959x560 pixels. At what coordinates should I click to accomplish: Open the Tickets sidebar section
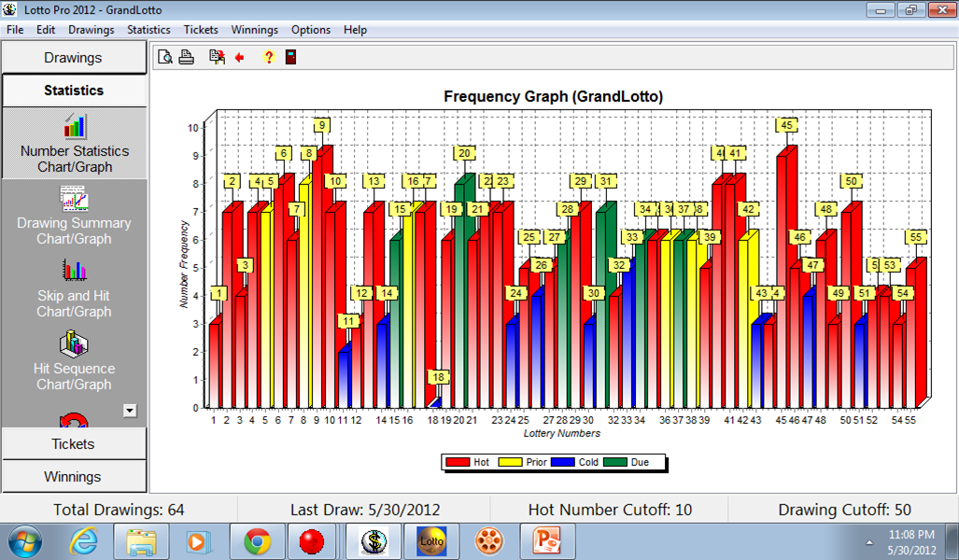(74, 444)
